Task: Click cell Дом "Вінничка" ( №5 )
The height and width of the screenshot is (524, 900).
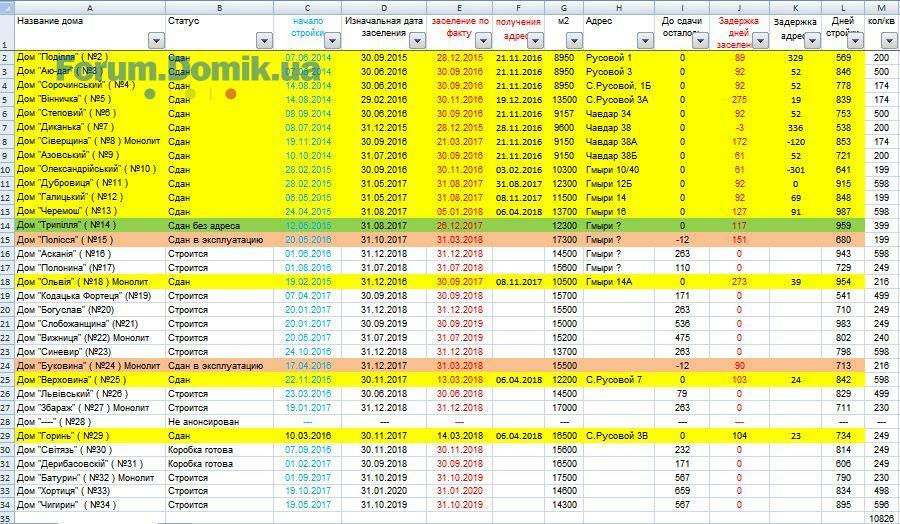Action: pyautogui.click(x=90, y=99)
